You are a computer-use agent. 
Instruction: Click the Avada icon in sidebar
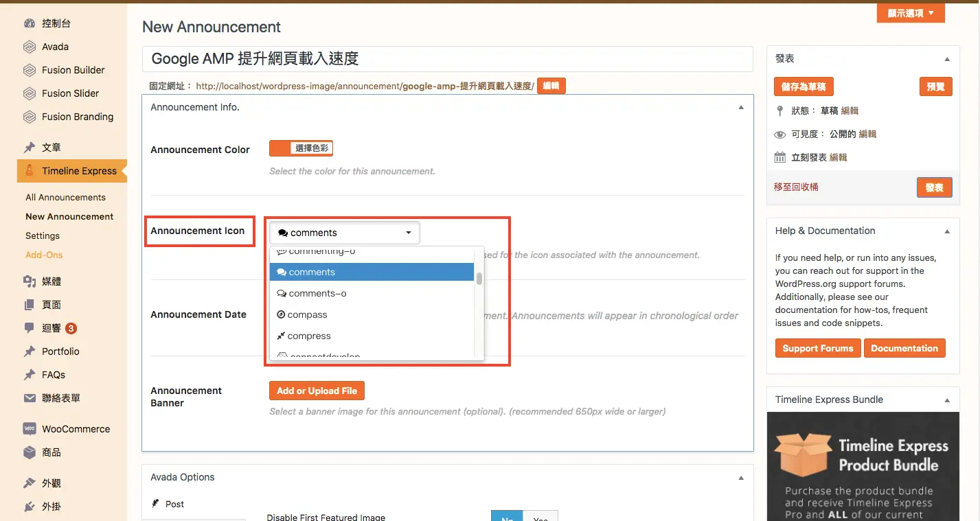pos(30,47)
